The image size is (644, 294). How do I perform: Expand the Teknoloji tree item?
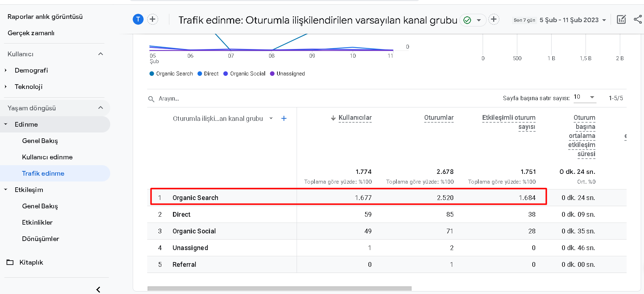(5, 87)
